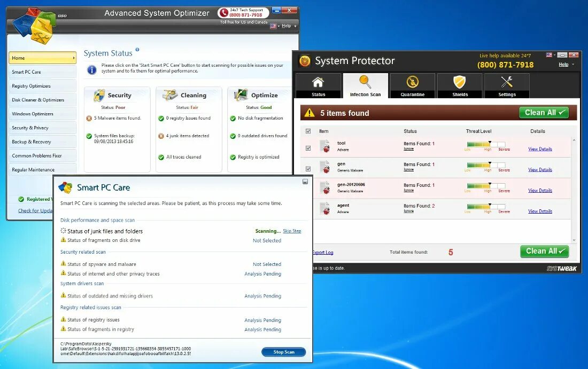Open the Status tab in System Protector
The image size is (588, 369).
[x=319, y=86]
